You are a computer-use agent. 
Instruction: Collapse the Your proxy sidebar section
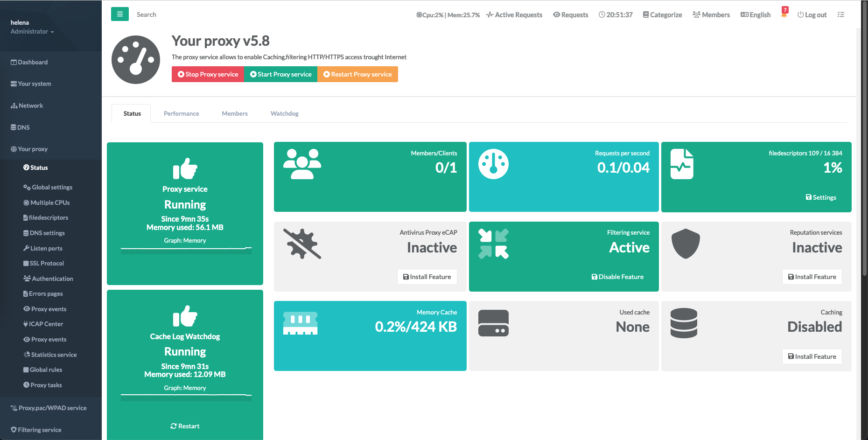pyautogui.click(x=33, y=149)
